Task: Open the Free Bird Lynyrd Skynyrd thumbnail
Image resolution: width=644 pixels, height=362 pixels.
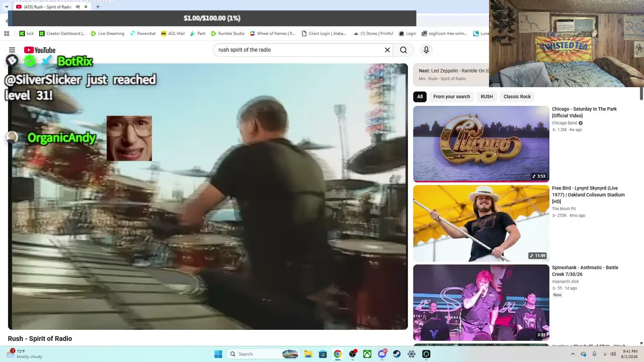Action: tap(481, 223)
